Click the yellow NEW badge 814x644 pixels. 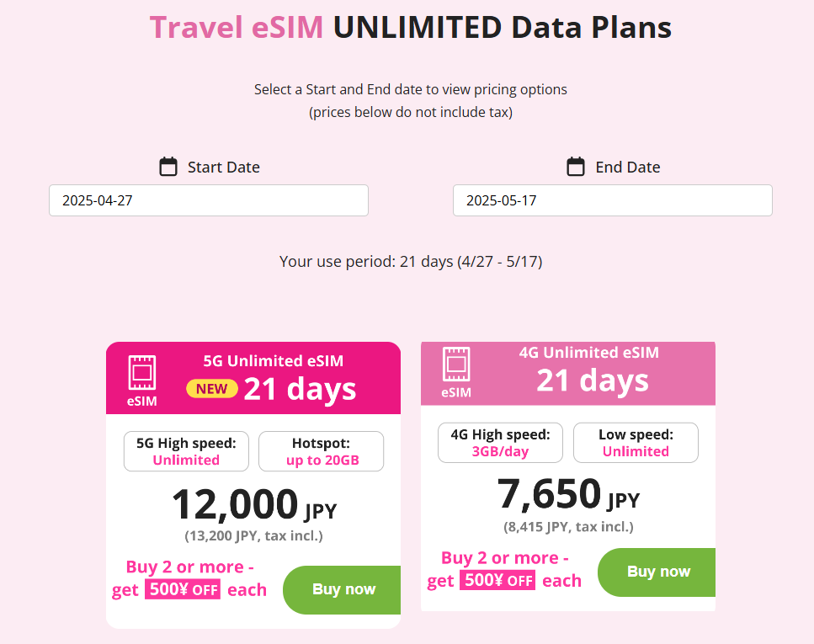211,389
